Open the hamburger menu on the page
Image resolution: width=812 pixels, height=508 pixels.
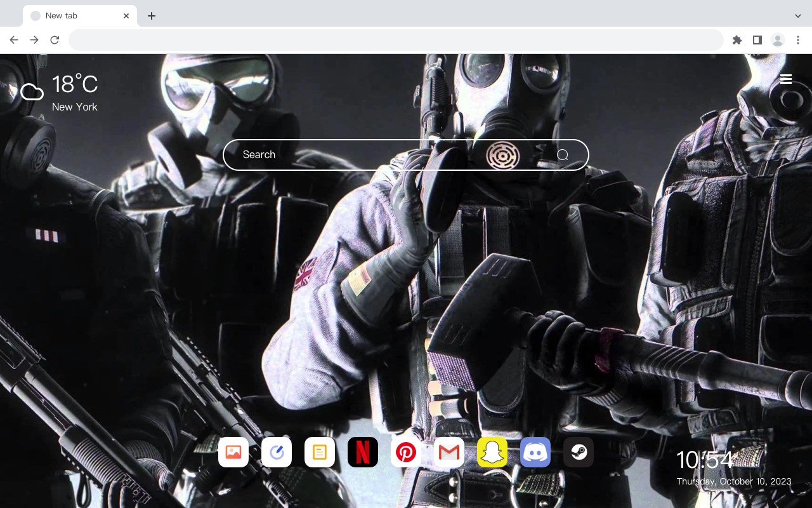pyautogui.click(x=786, y=79)
